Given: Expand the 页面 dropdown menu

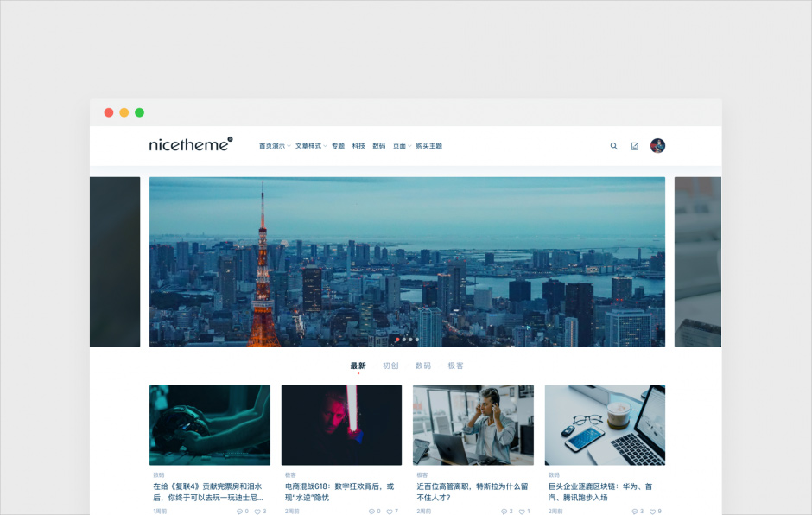Looking at the screenshot, I should 401,146.
